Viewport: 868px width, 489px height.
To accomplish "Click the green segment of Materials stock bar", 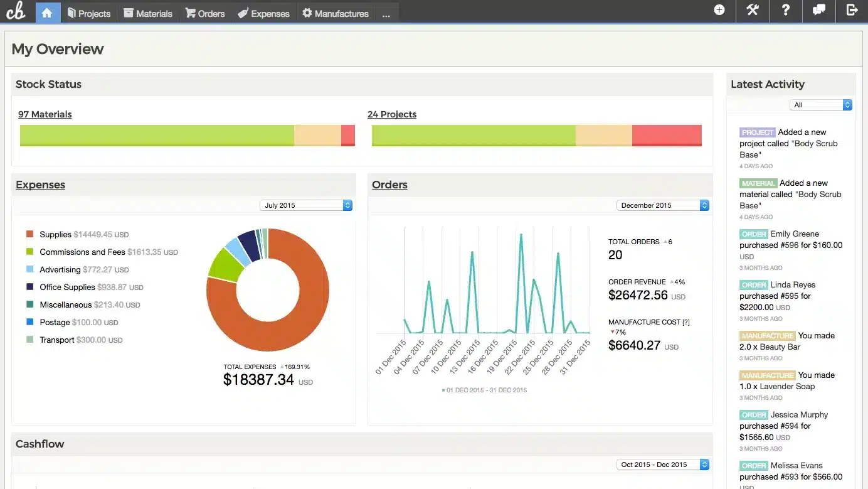I will coord(157,136).
